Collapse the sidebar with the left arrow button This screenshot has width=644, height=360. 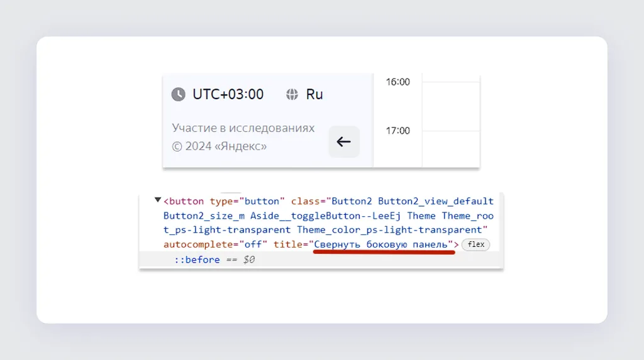tap(344, 141)
